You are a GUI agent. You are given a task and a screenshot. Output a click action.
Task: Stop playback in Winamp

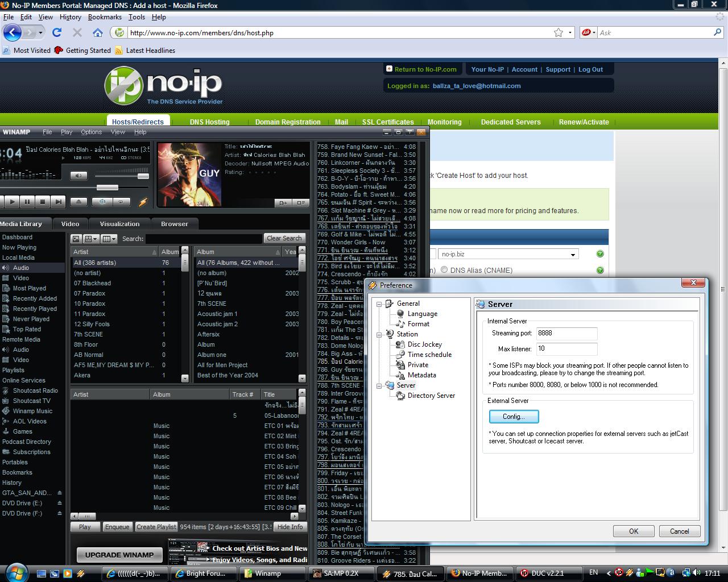42,201
